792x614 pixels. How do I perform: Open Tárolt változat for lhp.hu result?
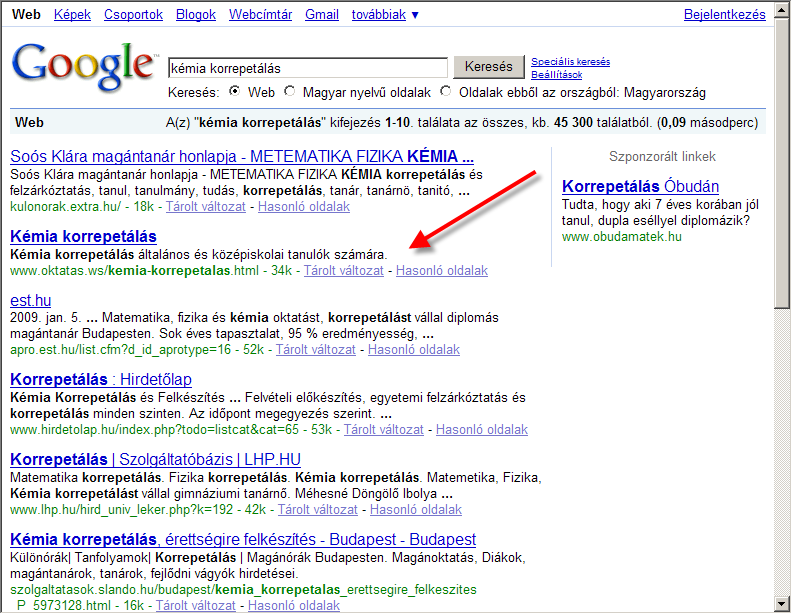(318, 509)
